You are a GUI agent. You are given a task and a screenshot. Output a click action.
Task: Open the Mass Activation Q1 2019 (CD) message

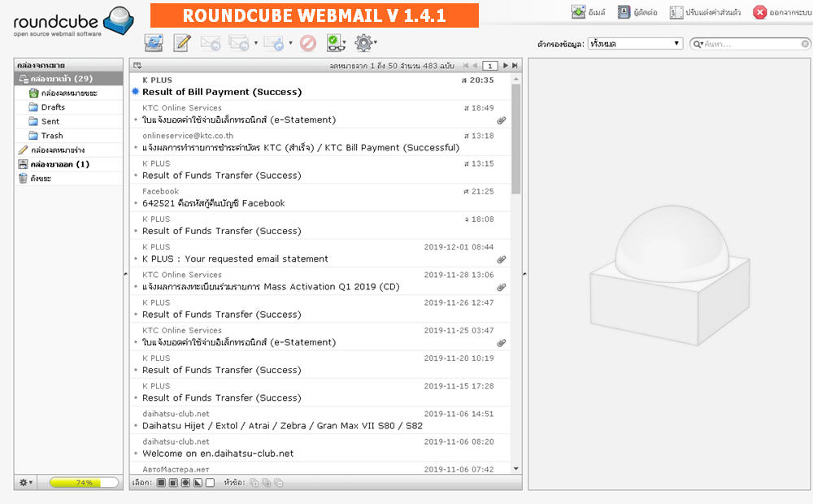(320, 281)
